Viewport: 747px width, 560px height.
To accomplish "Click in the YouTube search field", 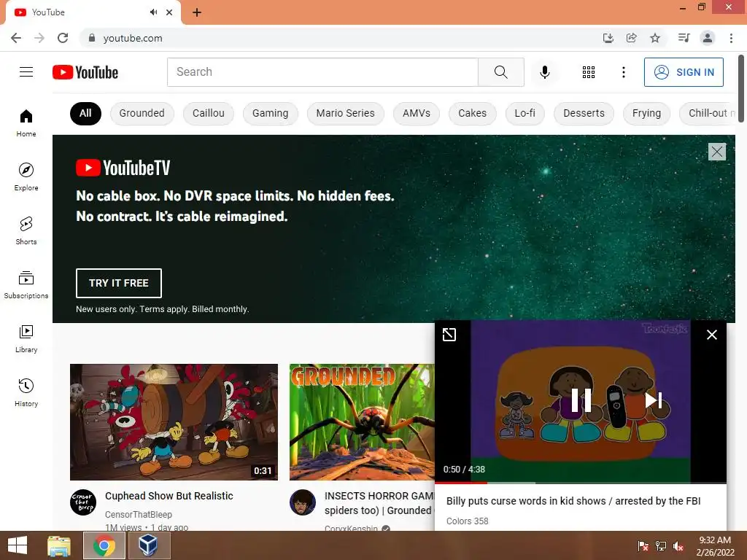I will pos(322,72).
